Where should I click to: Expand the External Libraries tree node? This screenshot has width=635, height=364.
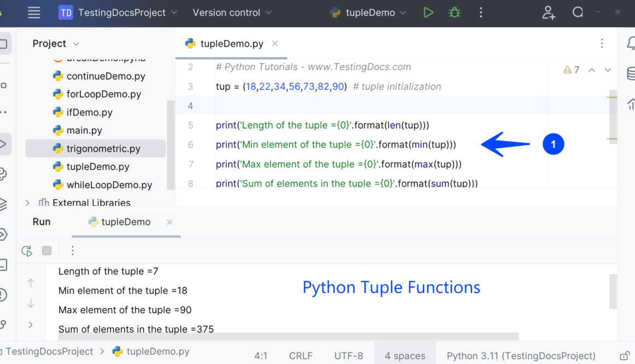click(28, 203)
